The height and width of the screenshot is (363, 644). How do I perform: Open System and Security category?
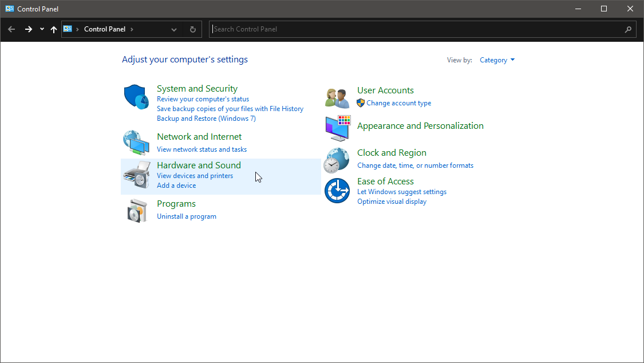click(x=197, y=88)
